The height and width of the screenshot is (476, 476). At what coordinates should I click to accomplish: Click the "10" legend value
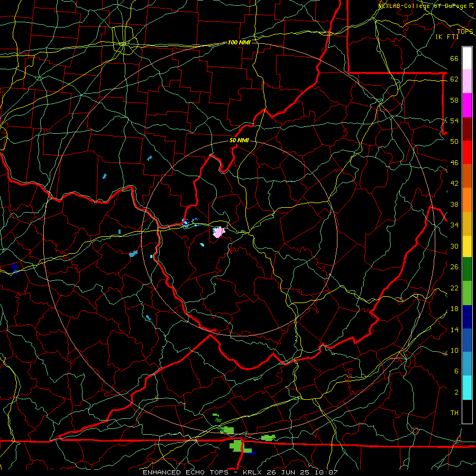point(454,350)
